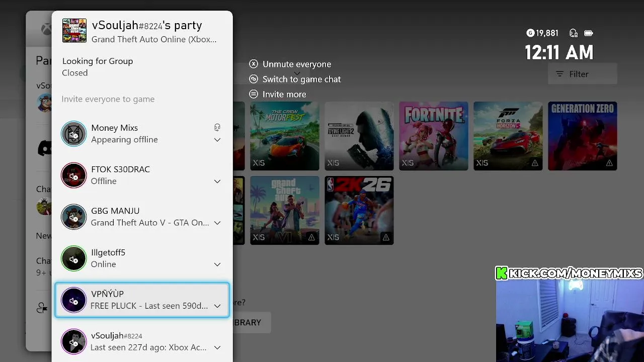644x362 pixels.
Task: Open Money Mixs party member avatar
Action: (x=74, y=134)
